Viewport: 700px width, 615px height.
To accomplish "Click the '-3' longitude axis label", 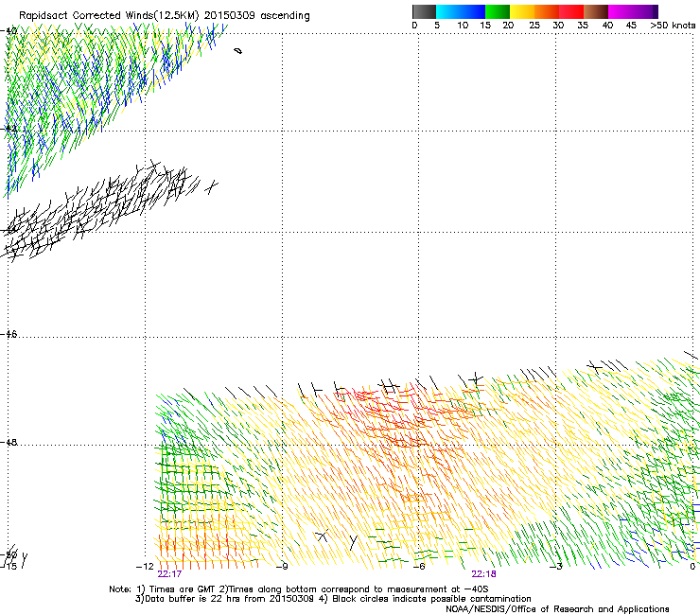I will [556, 567].
